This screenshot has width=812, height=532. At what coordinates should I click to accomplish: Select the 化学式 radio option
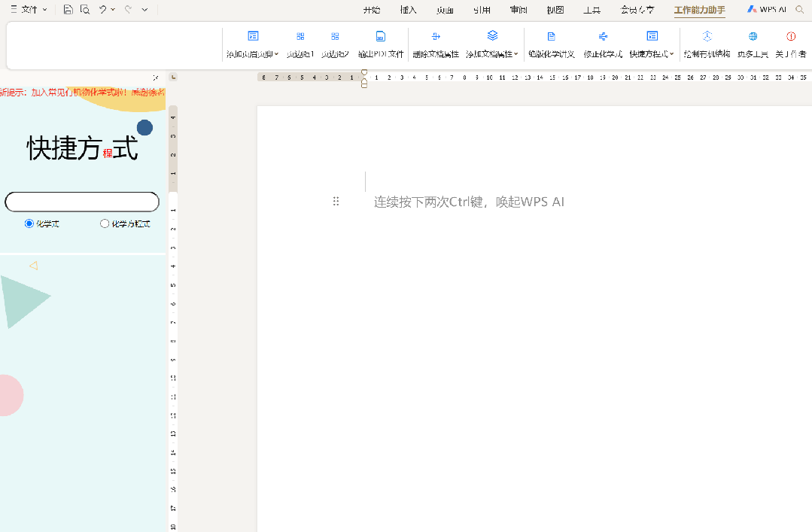29,223
